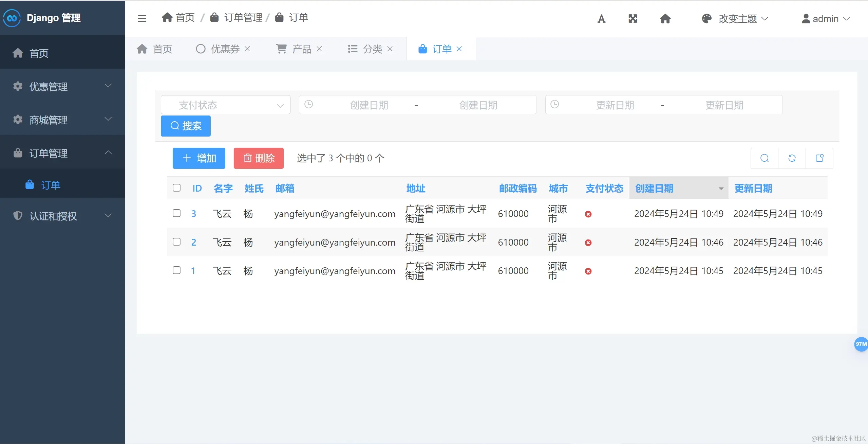Tick the checkbox for order 2
The width and height of the screenshot is (868, 444).
click(176, 242)
